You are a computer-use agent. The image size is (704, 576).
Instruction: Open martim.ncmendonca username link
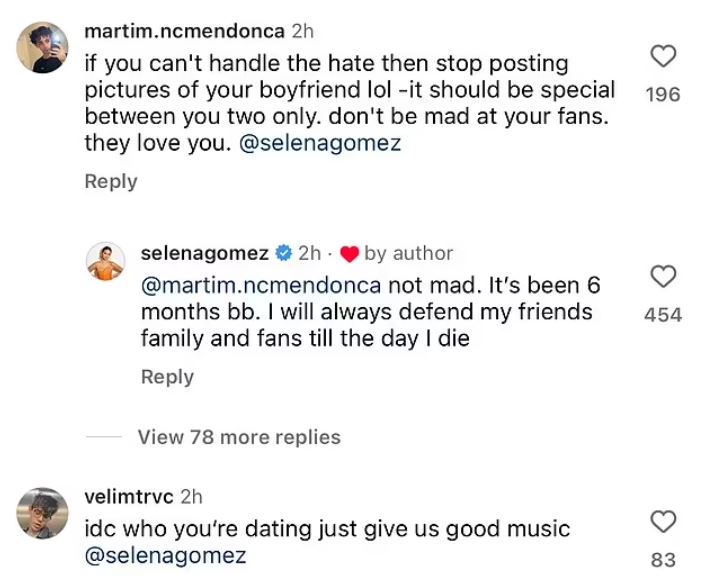click(x=186, y=32)
